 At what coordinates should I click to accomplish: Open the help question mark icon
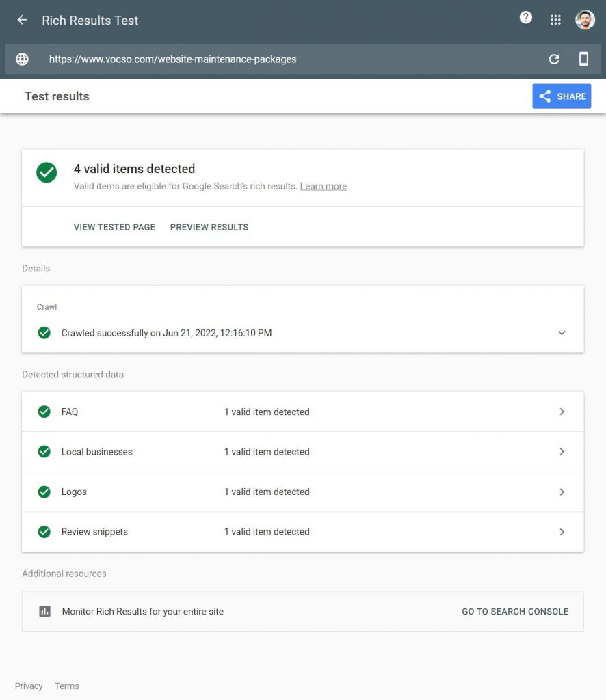525,18
